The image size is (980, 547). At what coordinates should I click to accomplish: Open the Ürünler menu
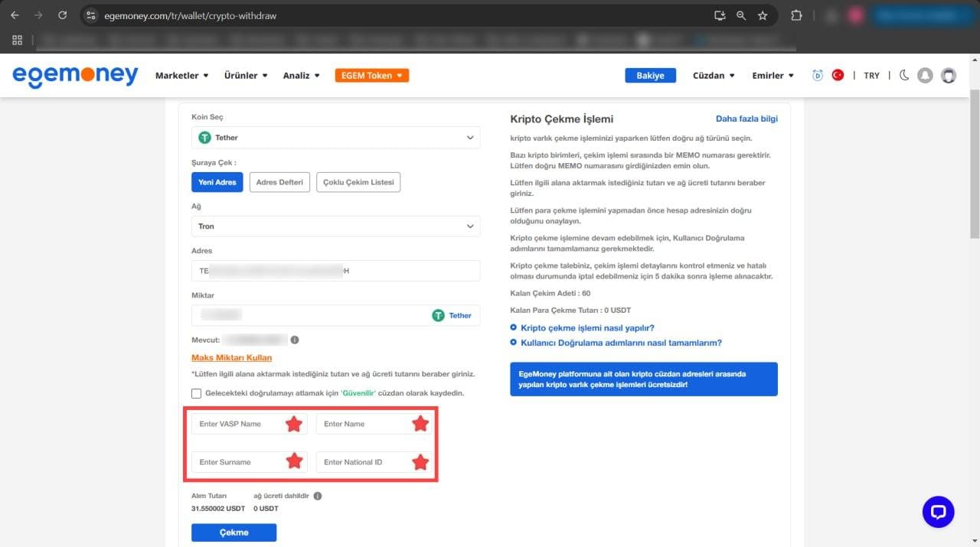pyautogui.click(x=246, y=75)
